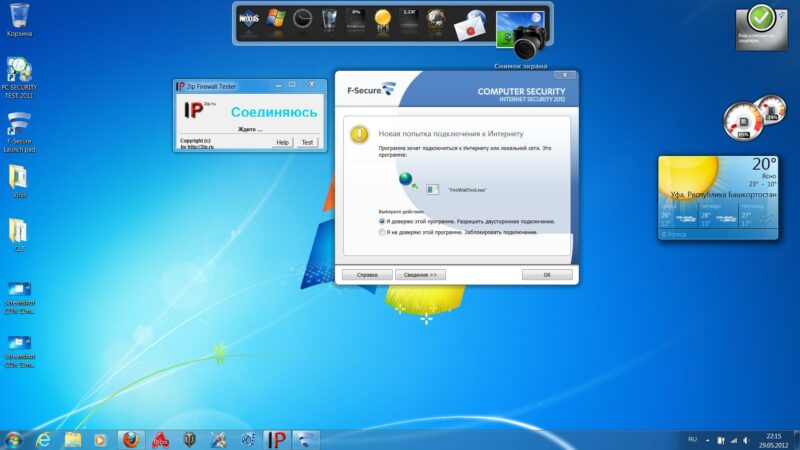Click the sun weather icon in the dock
800x450 pixels.
pos(382,20)
